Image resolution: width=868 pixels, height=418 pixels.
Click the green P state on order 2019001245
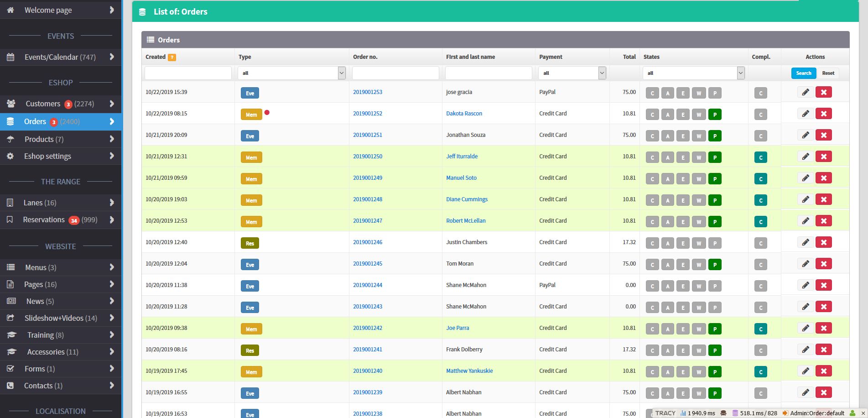click(x=715, y=265)
